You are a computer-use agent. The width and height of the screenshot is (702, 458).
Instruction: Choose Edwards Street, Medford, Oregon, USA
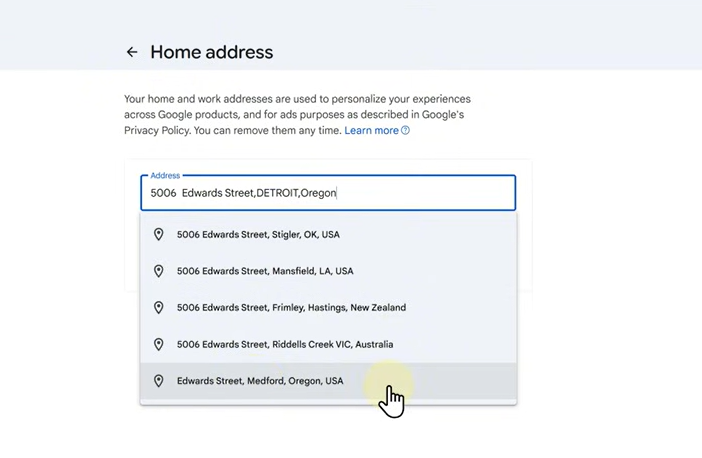260,381
